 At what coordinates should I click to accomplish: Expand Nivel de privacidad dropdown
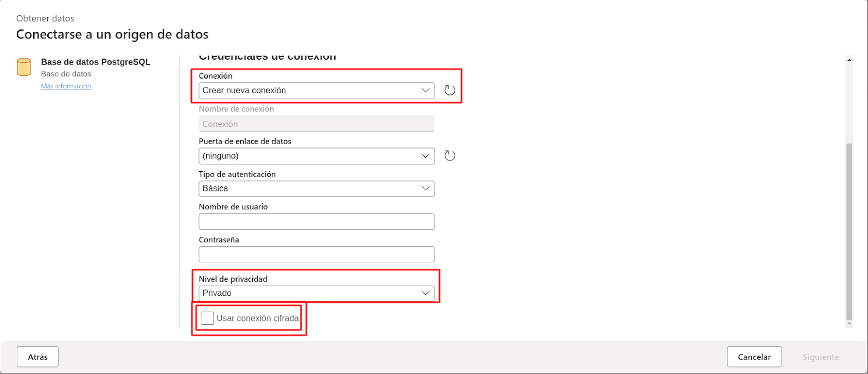316,293
